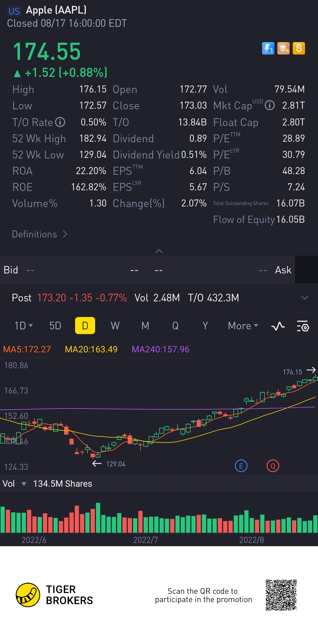
Task: Switch to the Q quarterly tab
Action: pos(175,326)
